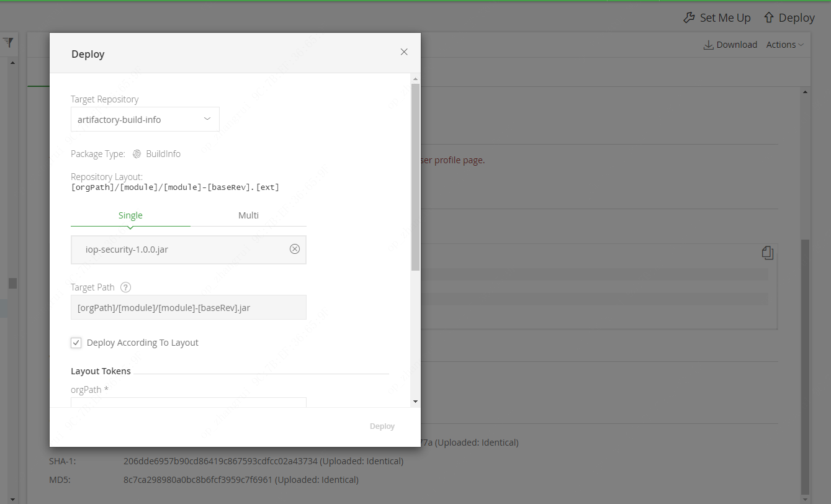This screenshot has height=504, width=831.
Task: Click the orgPath token input field
Action: point(189,402)
